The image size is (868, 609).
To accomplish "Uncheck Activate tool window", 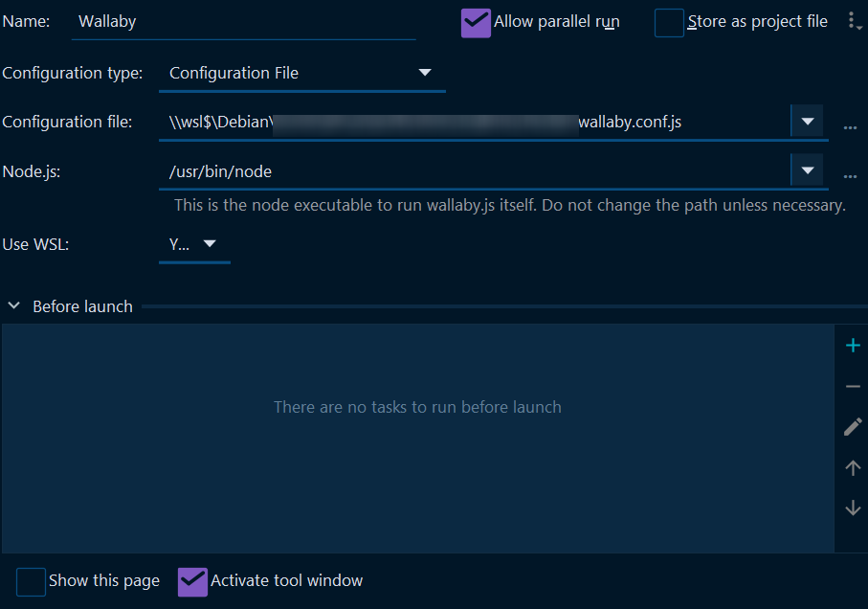I will 192,580.
